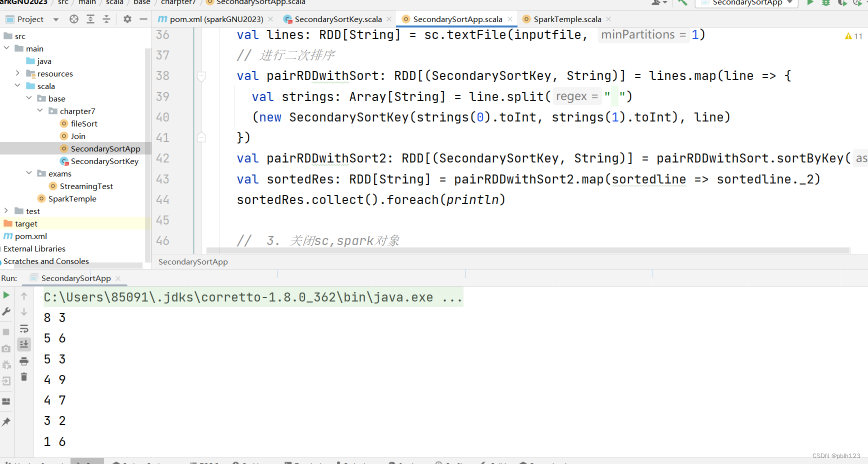This screenshot has height=464, width=868.
Task: Select Scratches and Consoles node
Action: pos(45,261)
